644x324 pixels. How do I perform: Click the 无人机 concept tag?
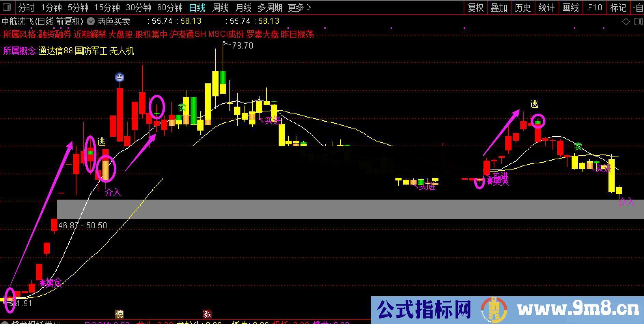point(122,51)
